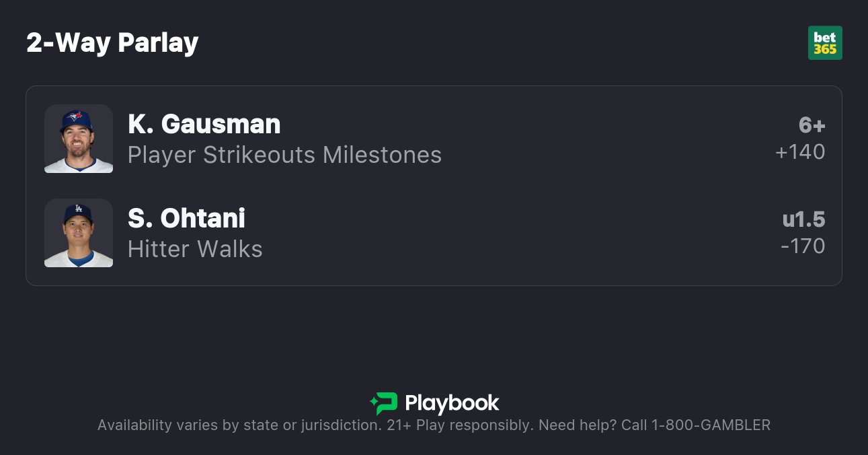Open the Playbook wordmark link
The image size is (868, 455).
pos(452,403)
